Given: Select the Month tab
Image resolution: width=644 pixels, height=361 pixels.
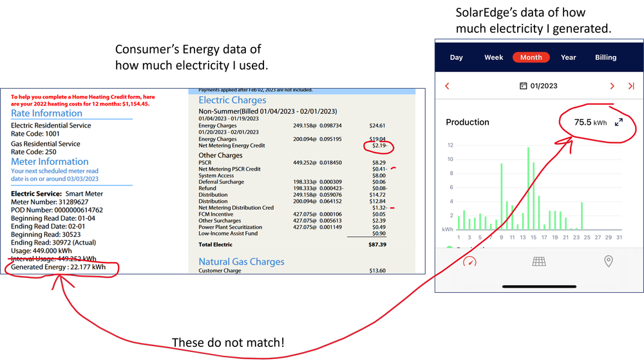Looking at the screenshot, I should [x=531, y=57].
